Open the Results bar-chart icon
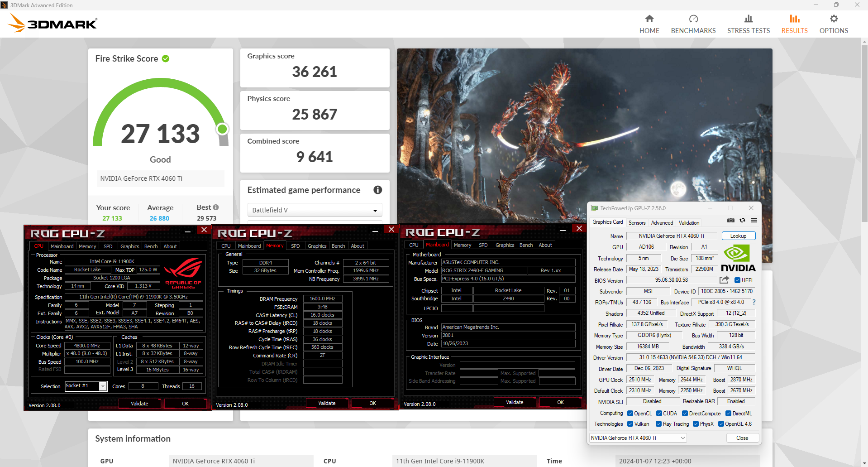 795,19
